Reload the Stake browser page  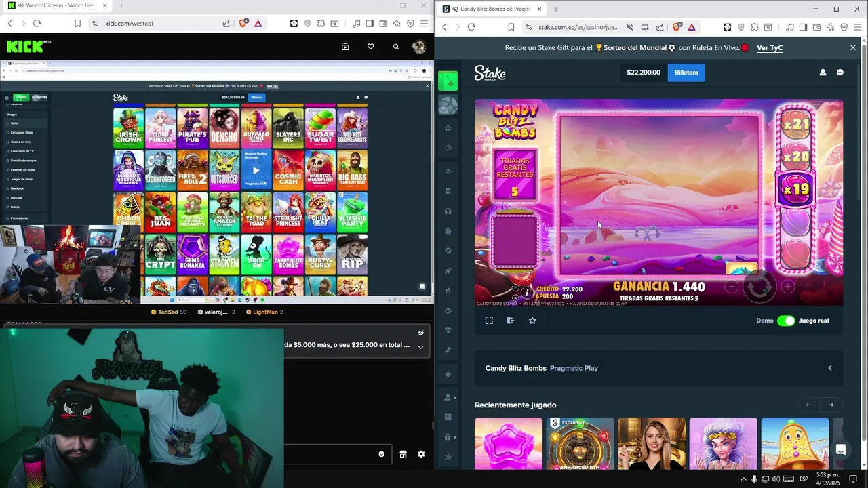pyautogui.click(x=471, y=27)
